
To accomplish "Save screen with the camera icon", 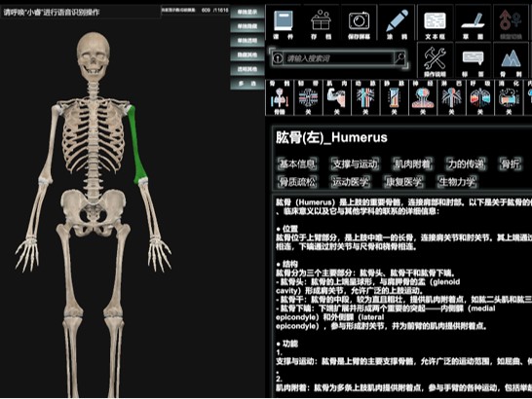I will [359, 23].
